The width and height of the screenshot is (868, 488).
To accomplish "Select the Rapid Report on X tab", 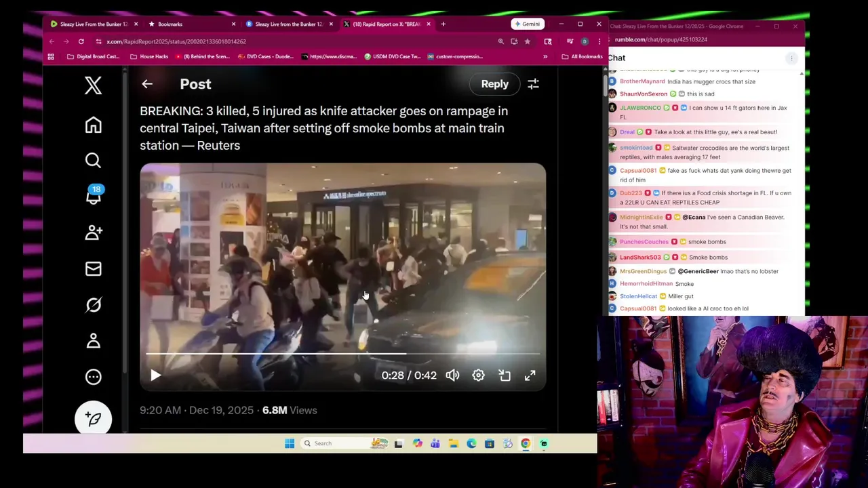I will 387,24.
